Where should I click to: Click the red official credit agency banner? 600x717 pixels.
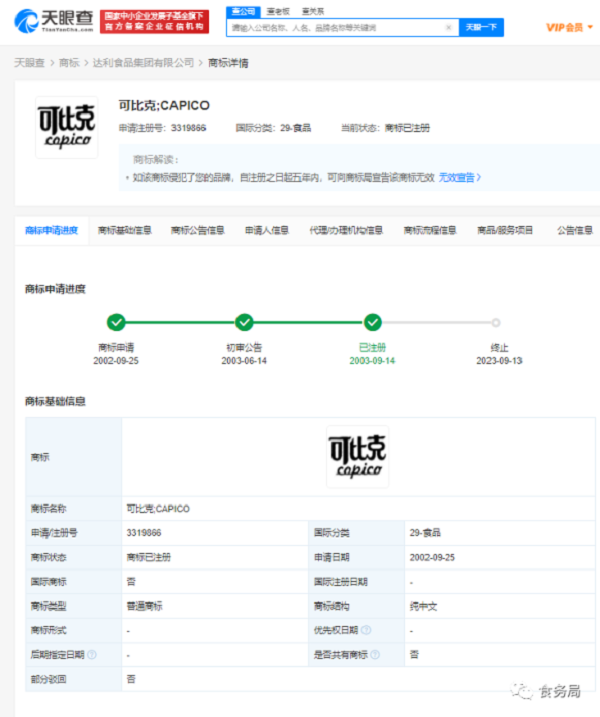tap(155, 21)
